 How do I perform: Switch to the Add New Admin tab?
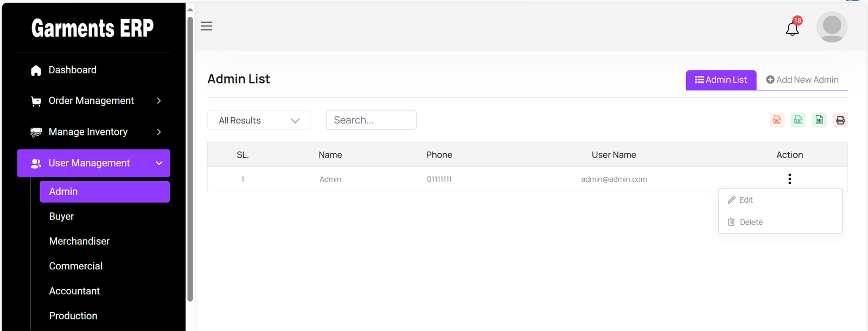click(x=802, y=80)
